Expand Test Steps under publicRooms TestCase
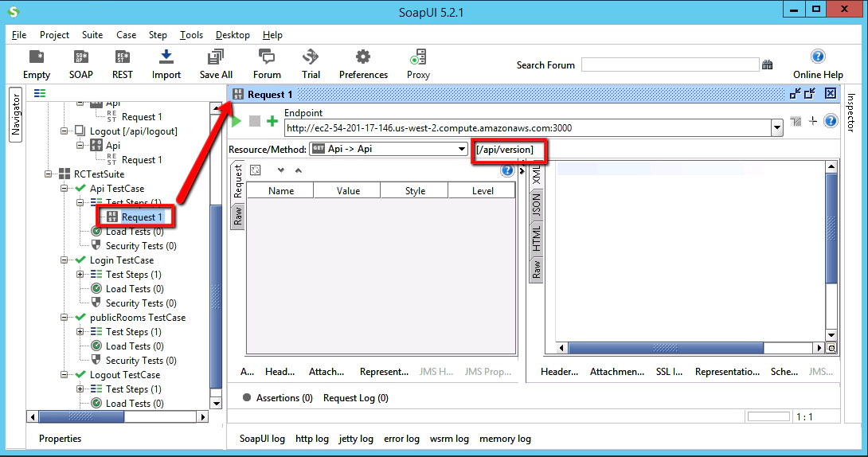Viewport: 868px width, 457px height. (x=80, y=332)
